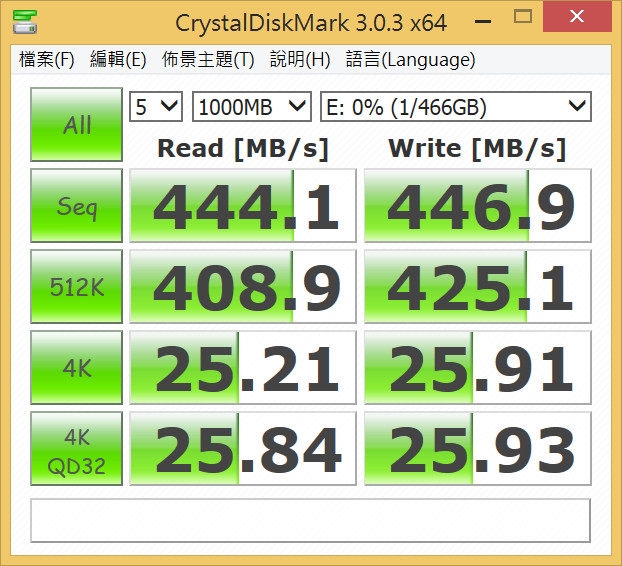Select the 512K read result 408.9

243,286
